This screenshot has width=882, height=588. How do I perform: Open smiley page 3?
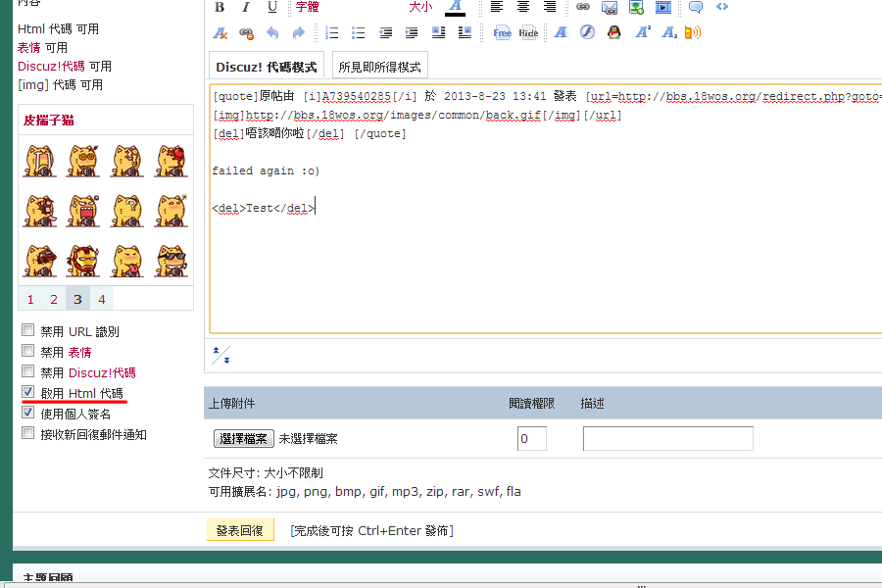77,299
